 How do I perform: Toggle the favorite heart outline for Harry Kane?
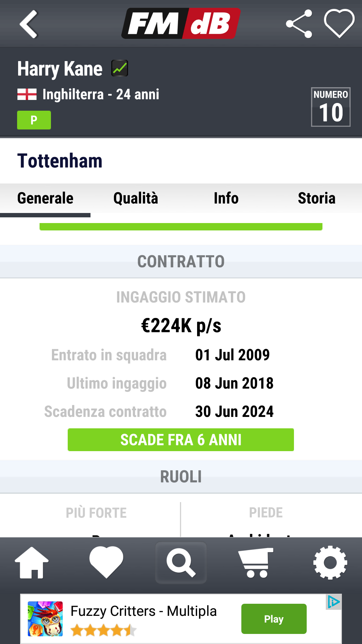coord(339,23)
